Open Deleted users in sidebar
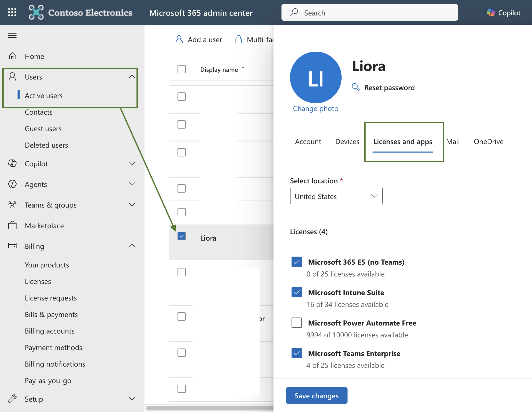 click(46, 145)
